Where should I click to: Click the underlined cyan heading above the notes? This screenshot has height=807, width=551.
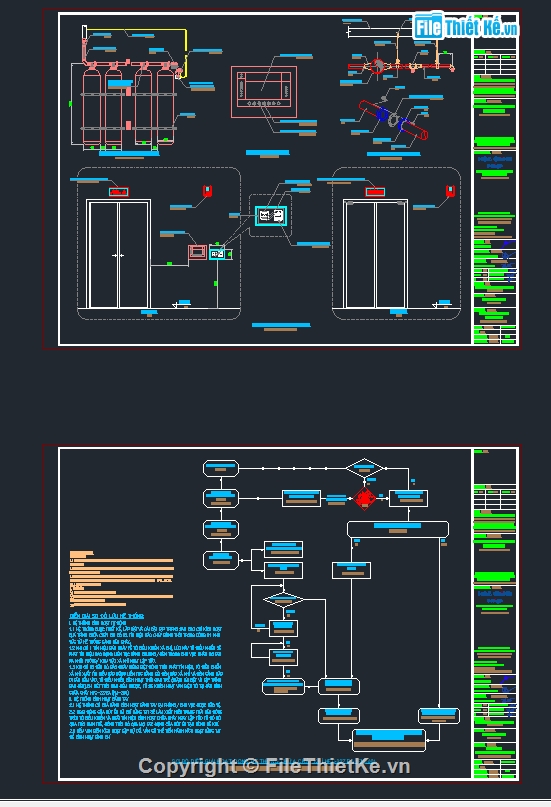pyautogui.click(x=106, y=616)
